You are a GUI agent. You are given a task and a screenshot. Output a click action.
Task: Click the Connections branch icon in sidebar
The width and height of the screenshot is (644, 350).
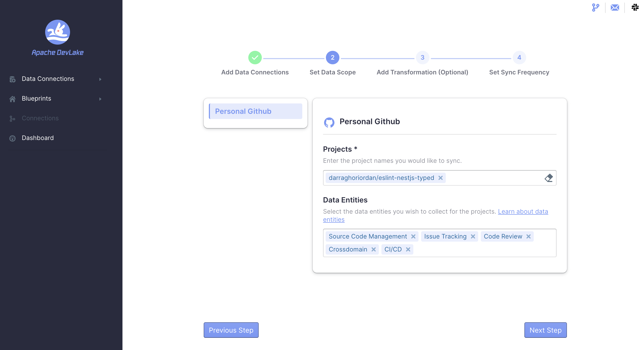pyautogui.click(x=12, y=118)
